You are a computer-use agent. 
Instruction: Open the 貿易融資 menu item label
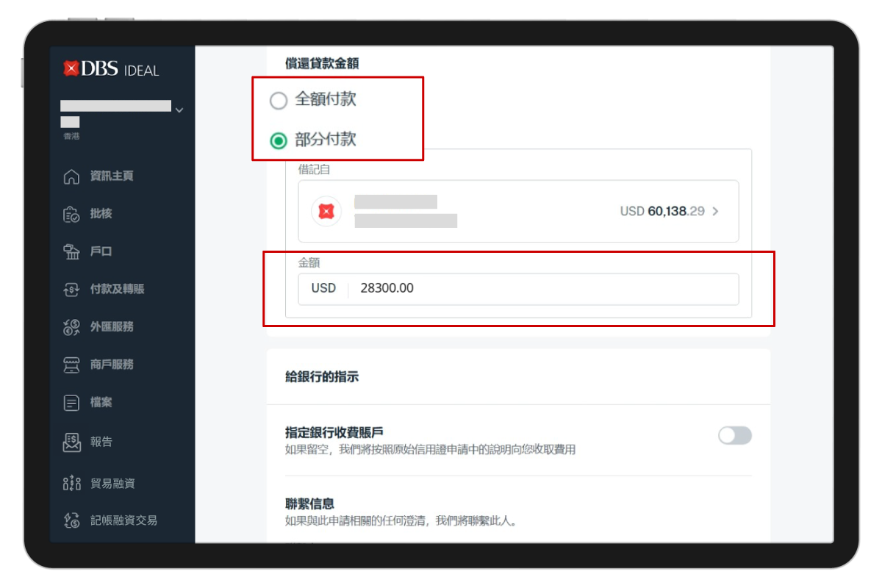pyautogui.click(x=112, y=483)
